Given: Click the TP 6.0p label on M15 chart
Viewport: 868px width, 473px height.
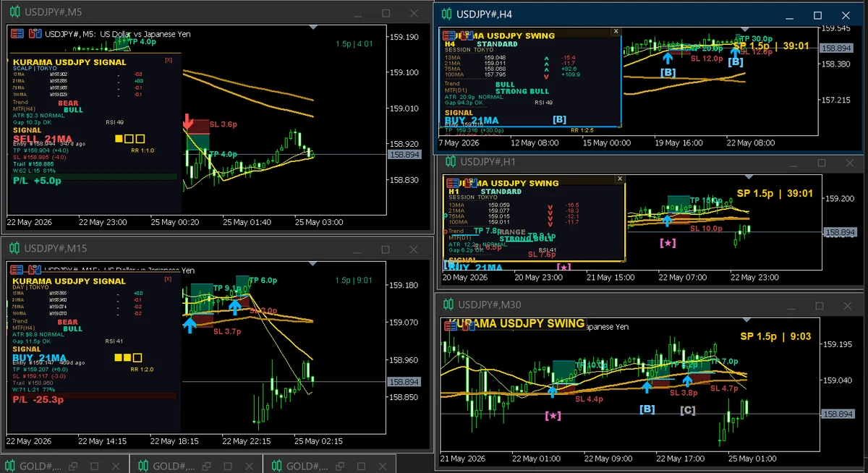Looking at the screenshot, I should [263, 281].
